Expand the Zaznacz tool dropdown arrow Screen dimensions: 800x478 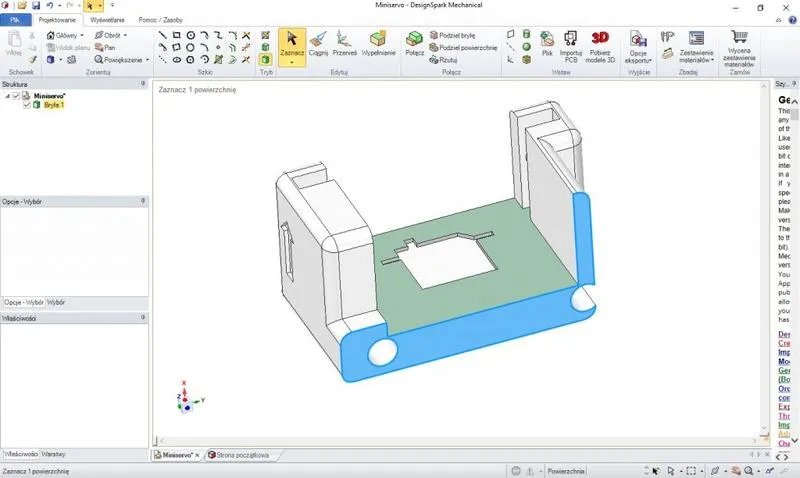[292, 62]
